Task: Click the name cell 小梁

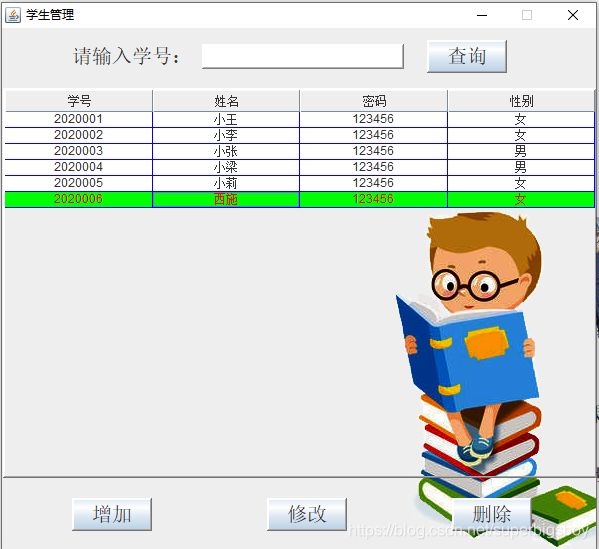Action: 226,167
